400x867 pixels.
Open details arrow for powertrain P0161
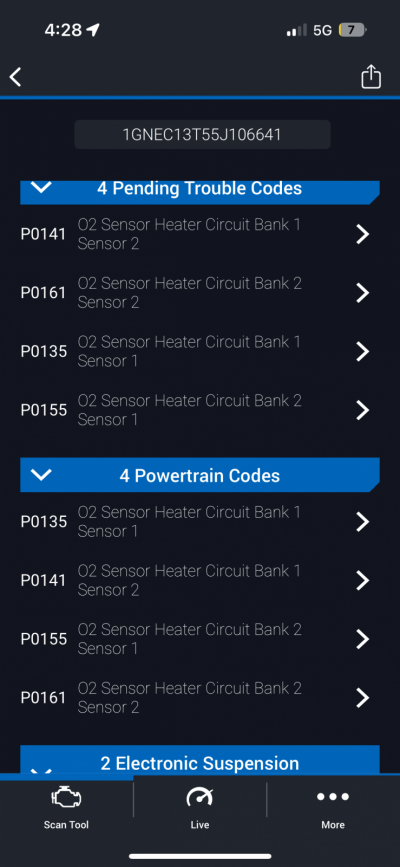tap(362, 697)
